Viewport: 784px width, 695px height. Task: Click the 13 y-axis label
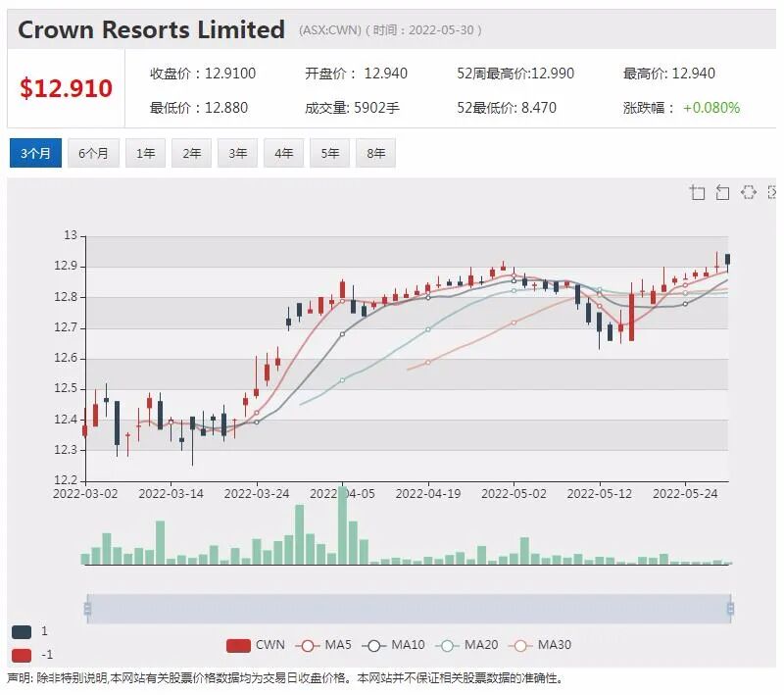tap(71, 235)
